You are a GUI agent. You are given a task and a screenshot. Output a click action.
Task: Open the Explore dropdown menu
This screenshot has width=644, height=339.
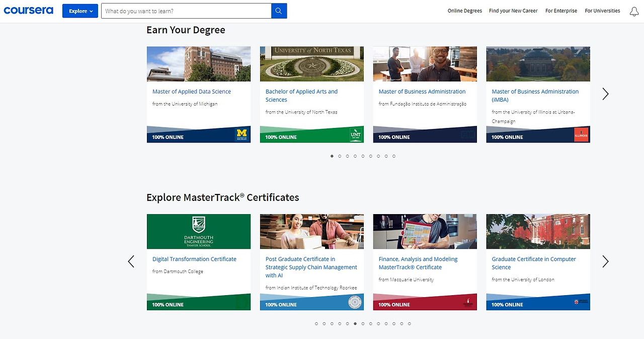(x=80, y=11)
